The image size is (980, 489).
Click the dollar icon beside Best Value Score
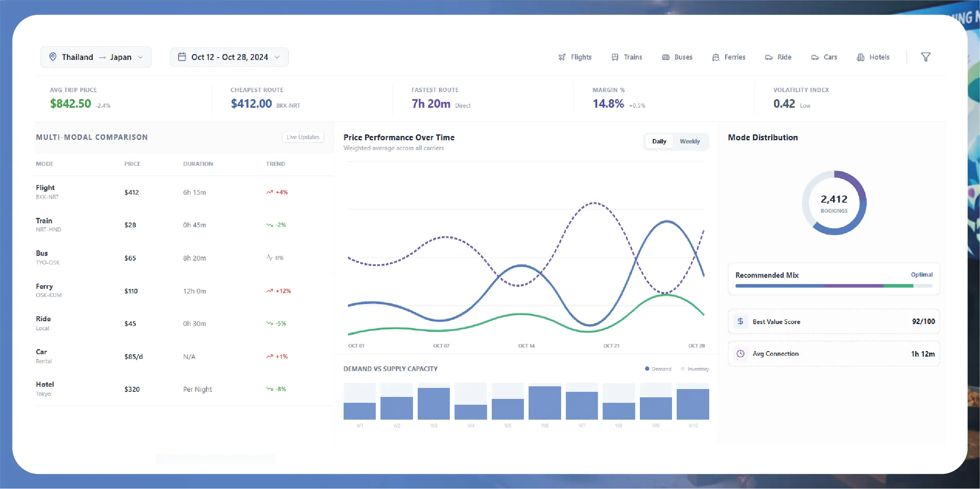(740, 321)
